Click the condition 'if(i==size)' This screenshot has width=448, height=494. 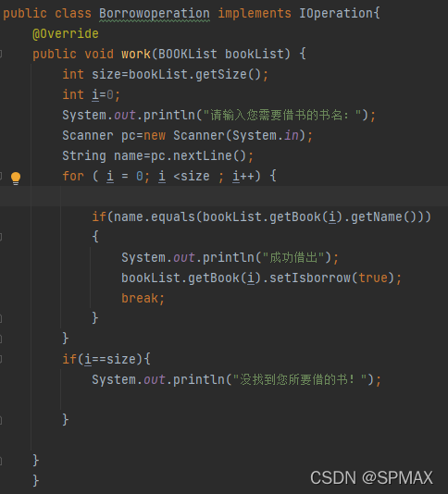click(103, 359)
